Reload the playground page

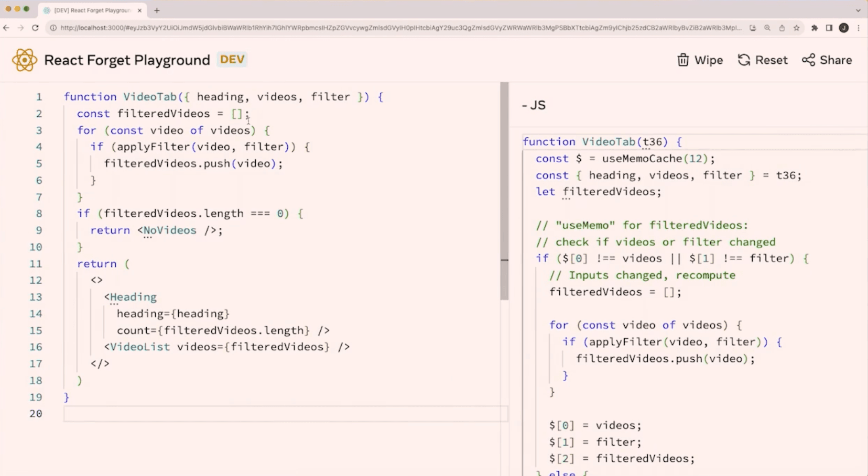(x=35, y=28)
